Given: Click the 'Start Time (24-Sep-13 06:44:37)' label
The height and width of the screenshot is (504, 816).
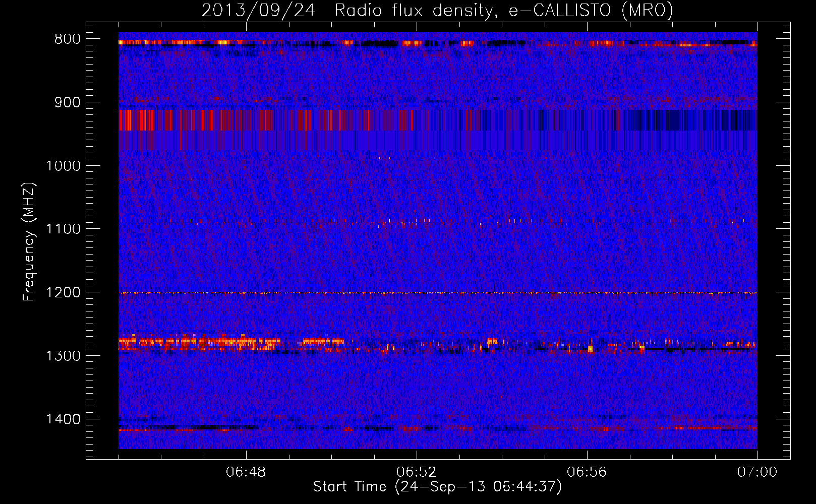Looking at the screenshot, I should [x=437, y=487].
